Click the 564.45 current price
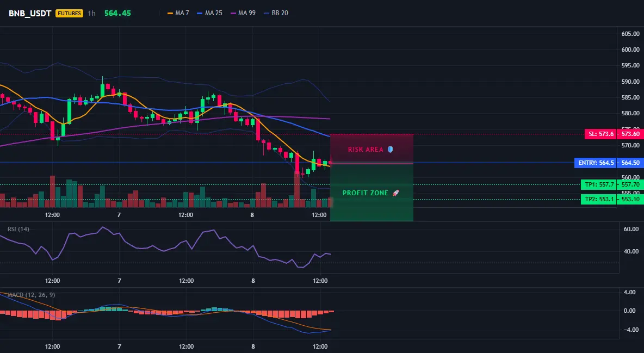The height and width of the screenshot is (353, 644). coord(117,13)
